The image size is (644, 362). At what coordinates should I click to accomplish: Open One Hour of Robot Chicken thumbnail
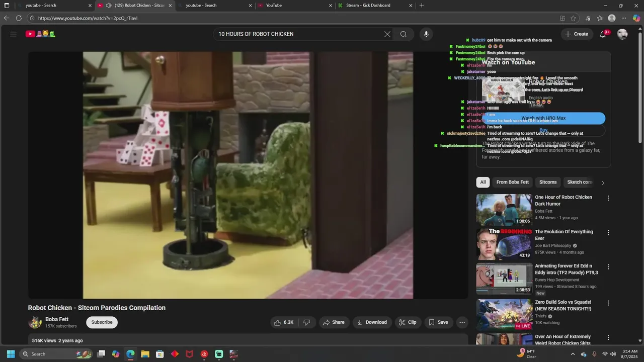(504, 210)
